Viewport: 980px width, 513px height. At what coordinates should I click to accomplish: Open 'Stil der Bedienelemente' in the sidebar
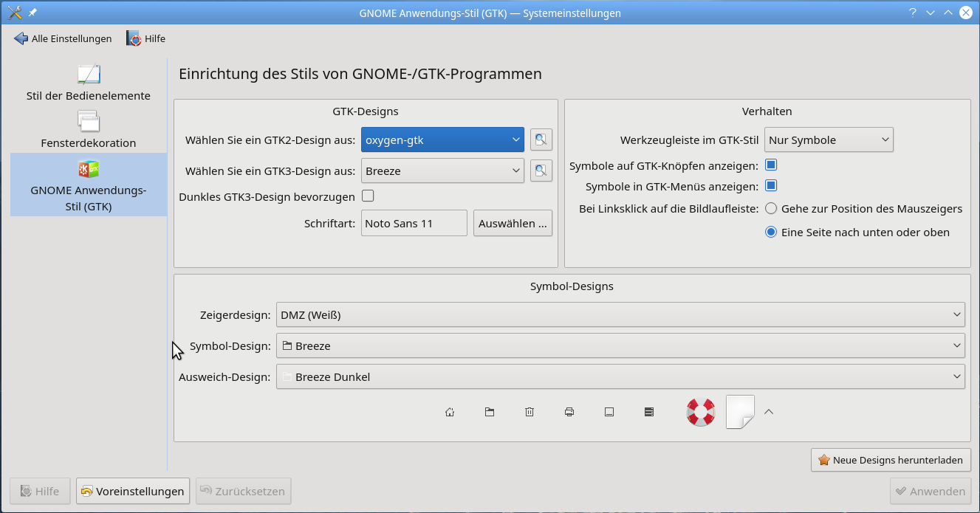[x=89, y=83]
